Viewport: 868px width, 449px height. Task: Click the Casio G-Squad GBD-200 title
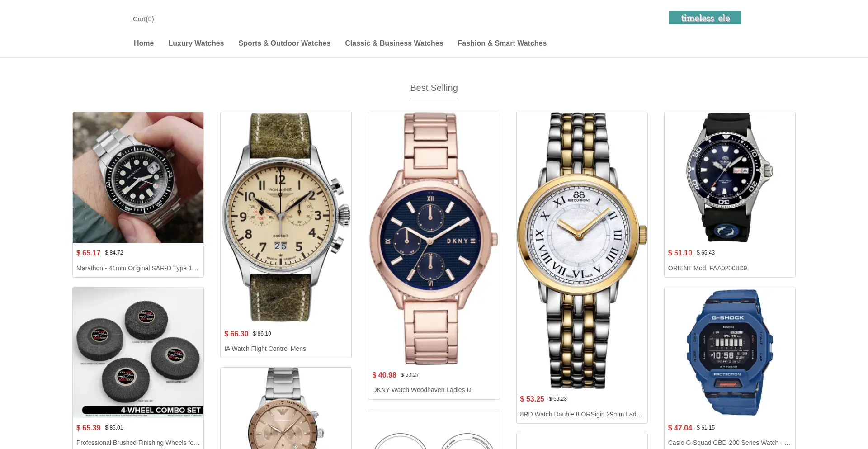click(x=729, y=443)
